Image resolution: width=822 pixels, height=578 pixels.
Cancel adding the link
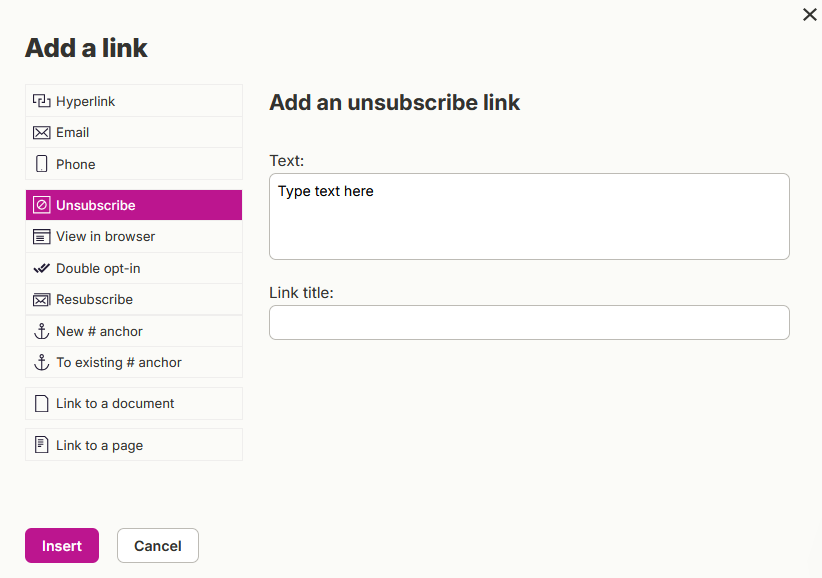(x=158, y=546)
